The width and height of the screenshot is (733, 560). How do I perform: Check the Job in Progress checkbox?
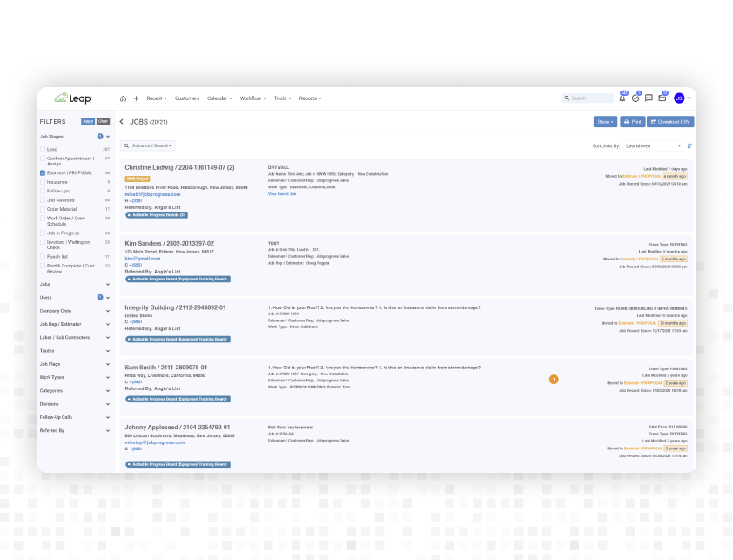point(43,233)
